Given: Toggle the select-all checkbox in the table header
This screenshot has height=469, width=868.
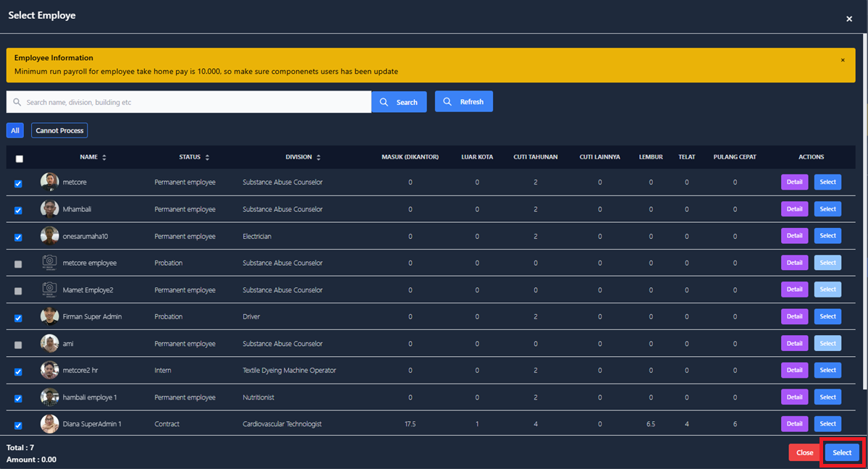Looking at the screenshot, I should click(x=20, y=159).
